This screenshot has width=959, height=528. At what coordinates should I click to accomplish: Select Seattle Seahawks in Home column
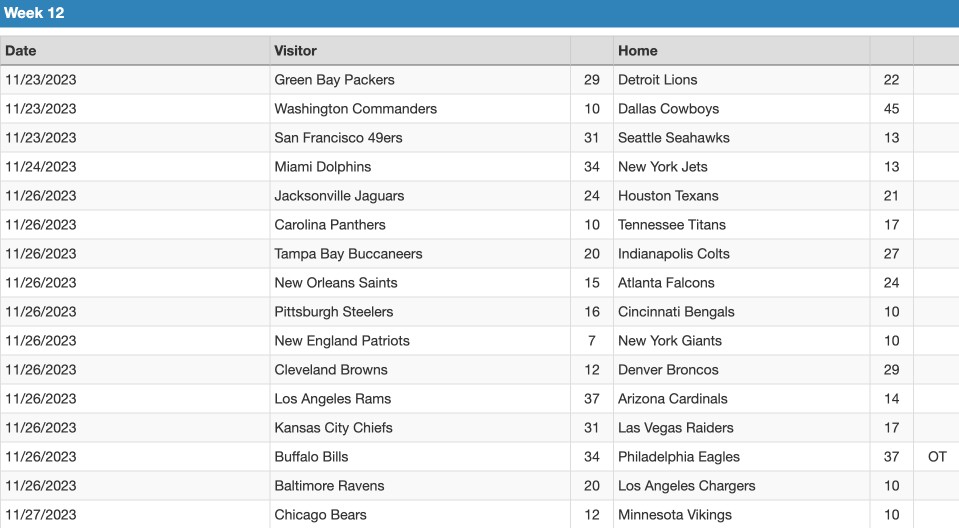coord(673,138)
